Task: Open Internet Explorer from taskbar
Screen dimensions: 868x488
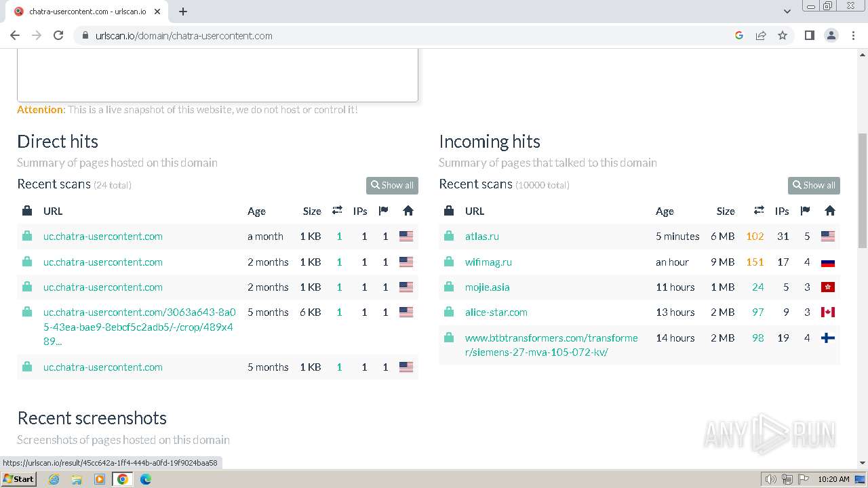Action: pyautogui.click(x=54, y=479)
